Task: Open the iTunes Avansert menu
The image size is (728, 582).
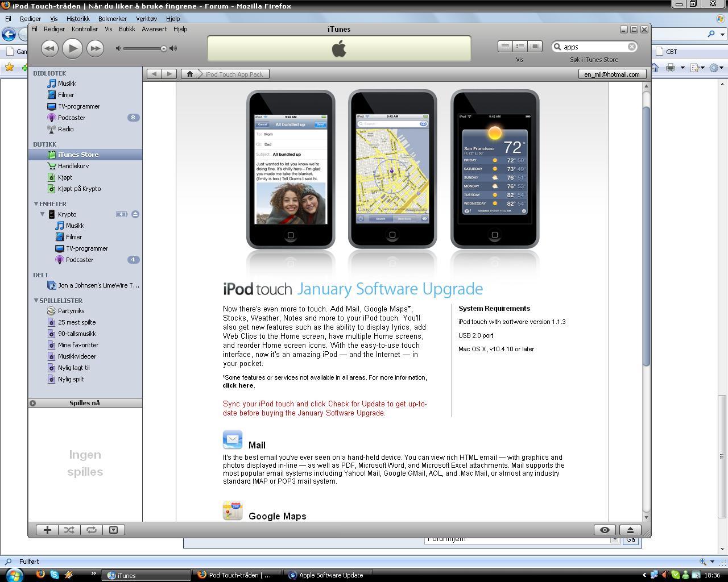Action: pos(154,29)
